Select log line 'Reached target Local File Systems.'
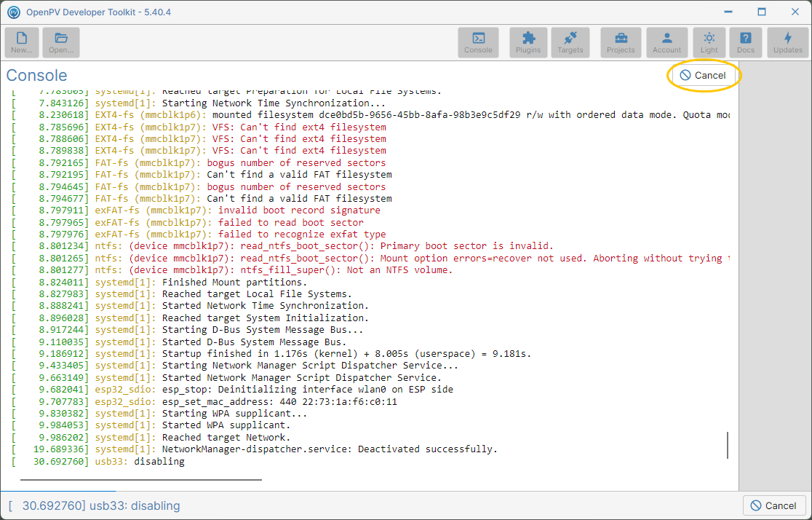This screenshot has width=812, height=520. point(182,294)
